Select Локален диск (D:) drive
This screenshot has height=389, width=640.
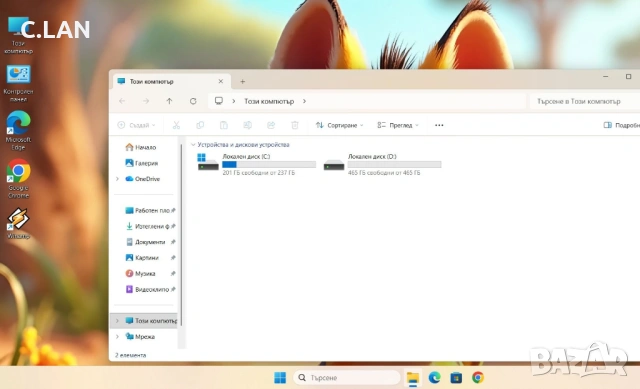coord(382,164)
